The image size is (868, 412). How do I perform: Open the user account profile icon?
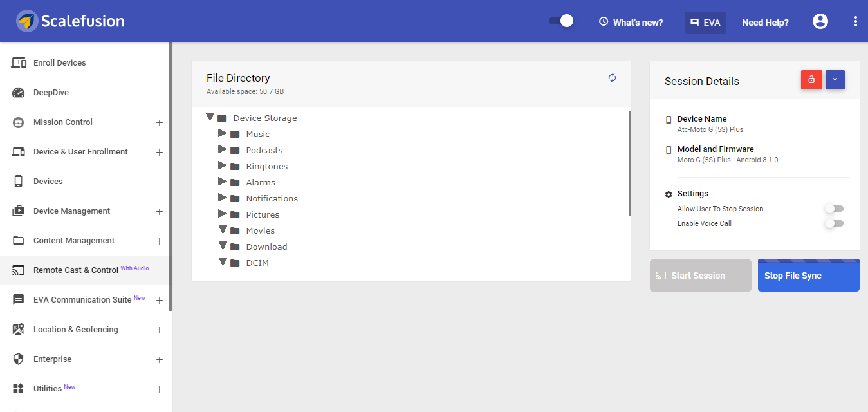(x=820, y=21)
